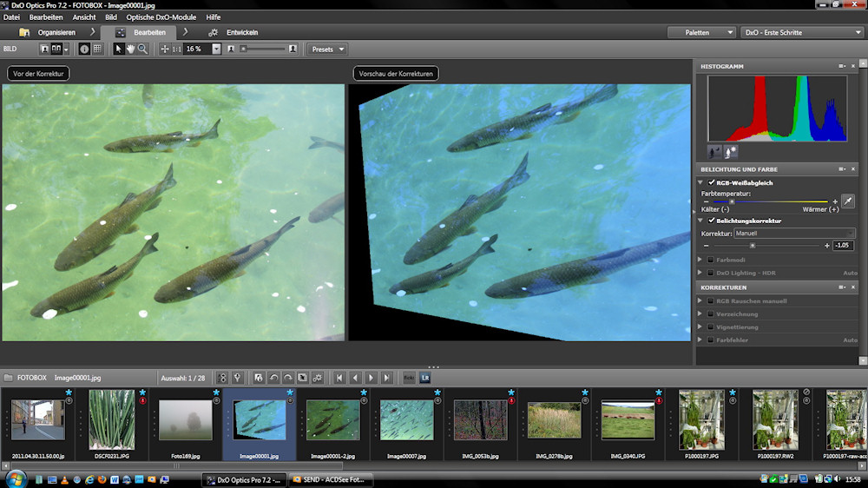The width and height of the screenshot is (868, 488).
Task: Open the Presets dropdown
Action: pyautogui.click(x=327, y=49)
